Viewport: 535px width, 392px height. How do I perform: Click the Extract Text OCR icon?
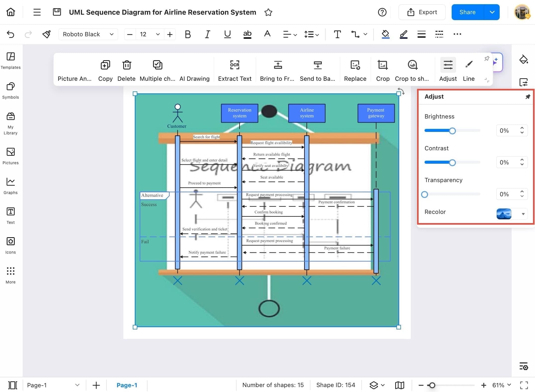pos(235,65)
